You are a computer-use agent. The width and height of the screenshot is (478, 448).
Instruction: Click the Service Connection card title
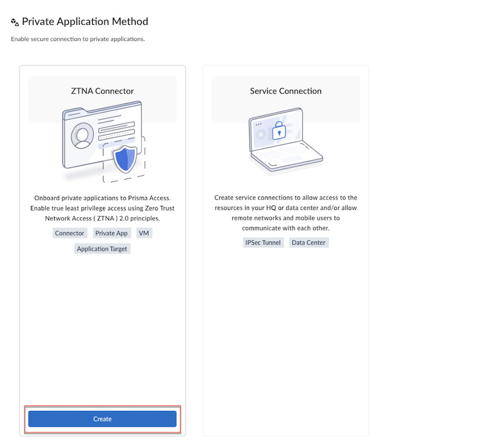(286, 91)
